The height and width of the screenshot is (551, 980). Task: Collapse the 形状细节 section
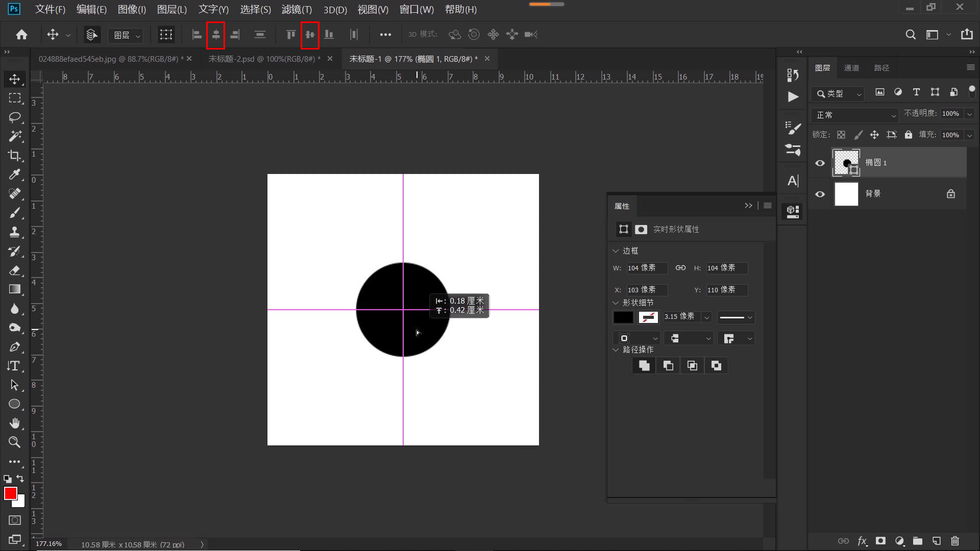pyautogui.click(x=616, y=303)
